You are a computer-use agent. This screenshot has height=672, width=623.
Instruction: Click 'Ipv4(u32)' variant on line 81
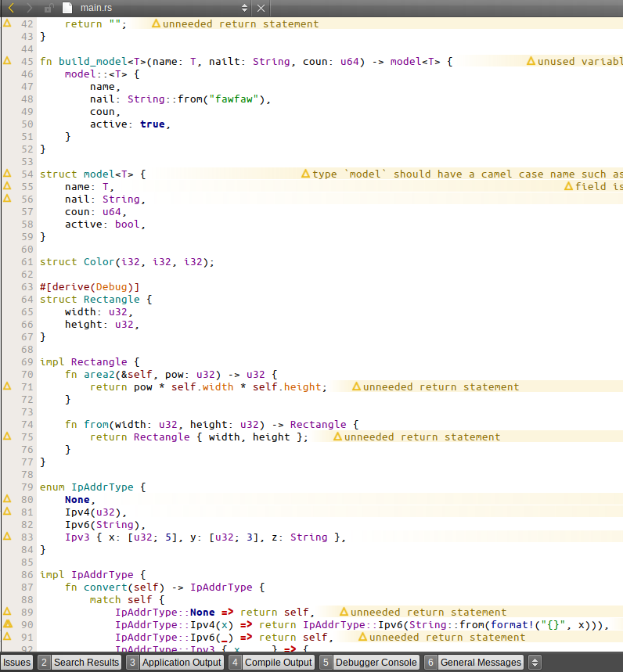[x=92, y=512]
